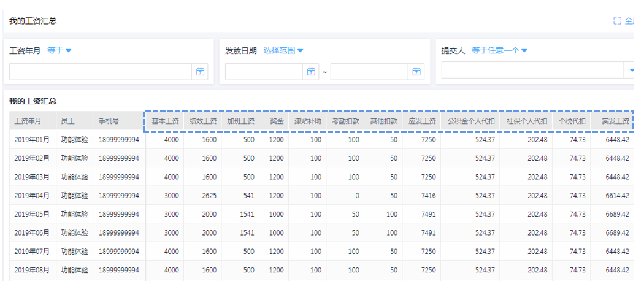Viewport: 644px width, 292px height.
Task: Click the fullscreen icon at top right
Action: click(617, 21)
